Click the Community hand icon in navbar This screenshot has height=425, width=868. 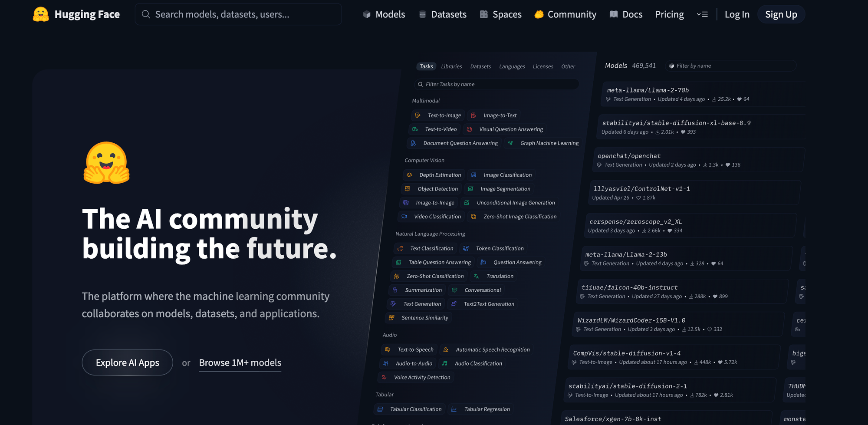(x=539, y=14)
